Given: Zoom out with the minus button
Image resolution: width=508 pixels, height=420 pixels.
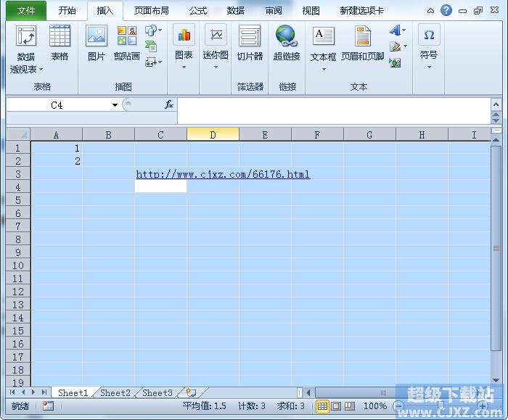Looking at the screenshot, I should pyautogui.click(x=398, y=405).
